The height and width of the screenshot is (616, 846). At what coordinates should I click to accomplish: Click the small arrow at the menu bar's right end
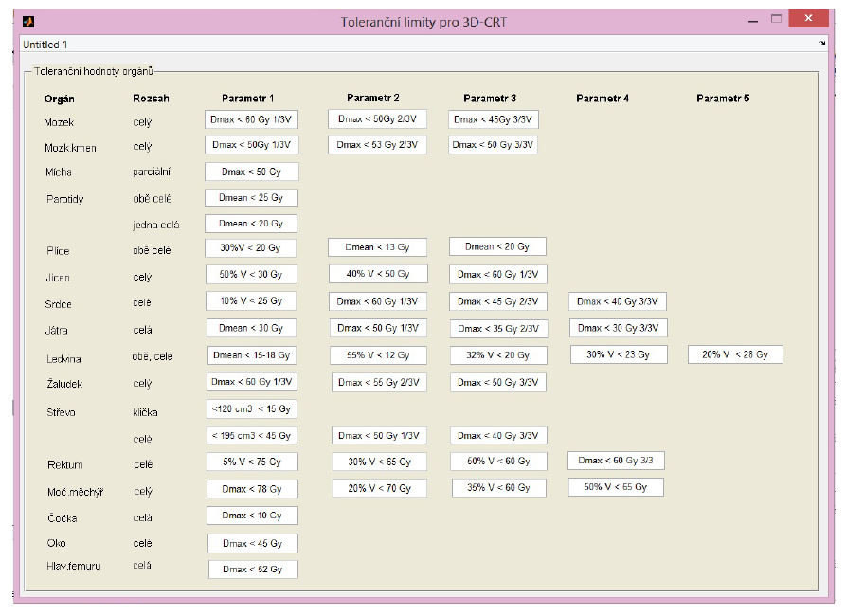(x=822, y=44)
